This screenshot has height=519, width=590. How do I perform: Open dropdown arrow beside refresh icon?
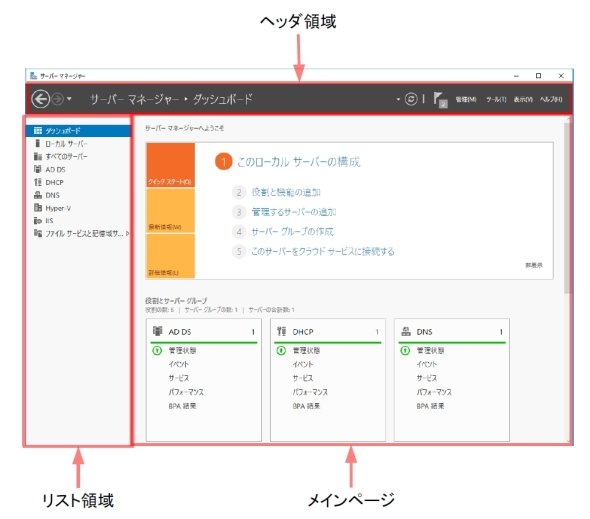coord(398,99)
